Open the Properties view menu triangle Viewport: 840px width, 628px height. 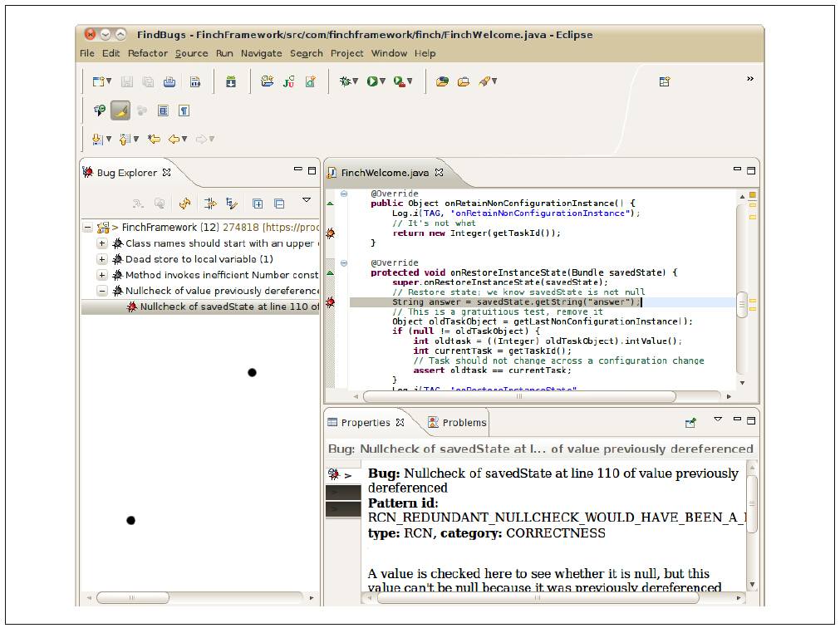[718, 419]
